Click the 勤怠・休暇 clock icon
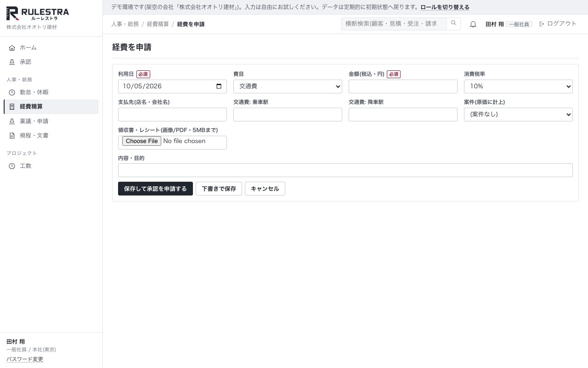The height and width of the screenshot is (368, 588). pyautogui.click(x=12, y=92)
